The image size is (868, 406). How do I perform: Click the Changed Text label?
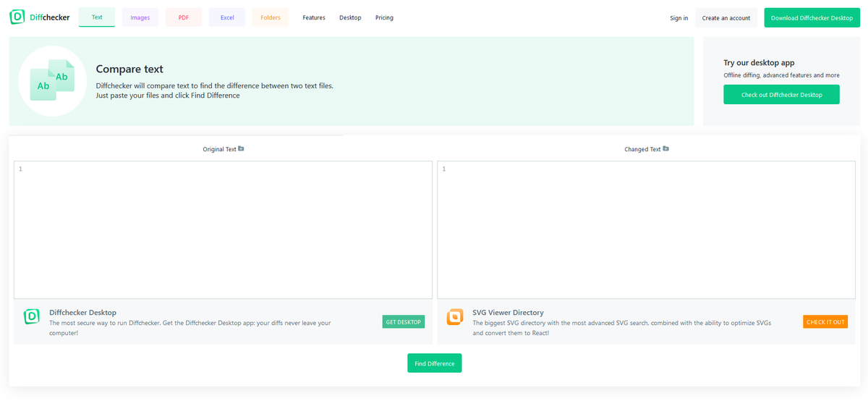click(x=642, y=149)
